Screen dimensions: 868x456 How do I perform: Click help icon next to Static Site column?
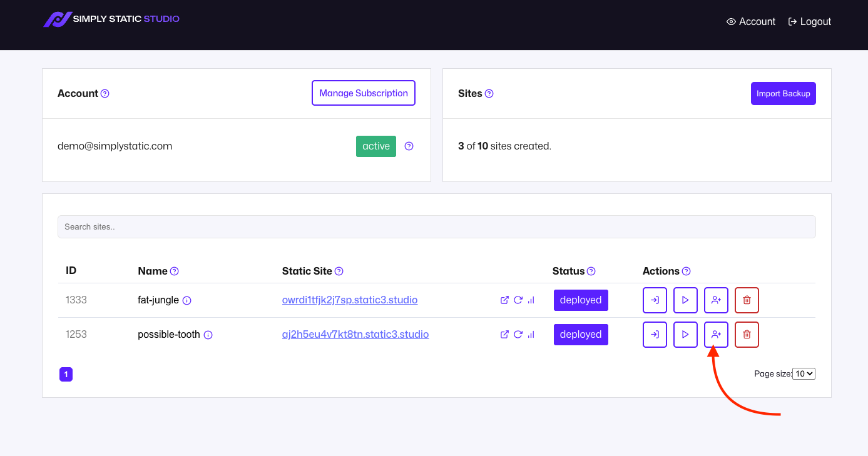point(339,271)
